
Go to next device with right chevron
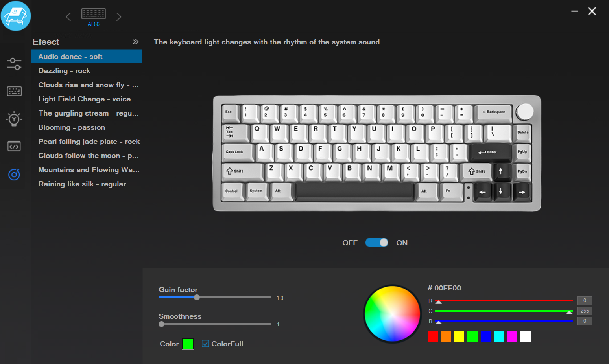(x=119, y=17)
